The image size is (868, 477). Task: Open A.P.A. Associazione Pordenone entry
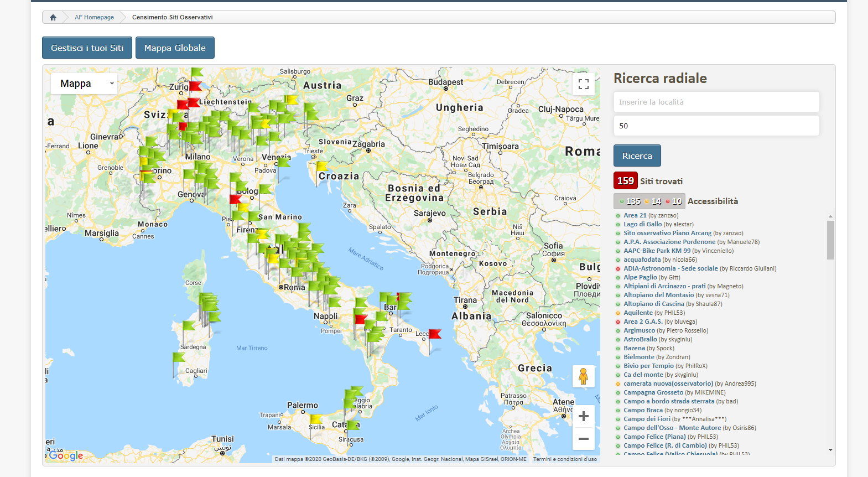(669, 242)
